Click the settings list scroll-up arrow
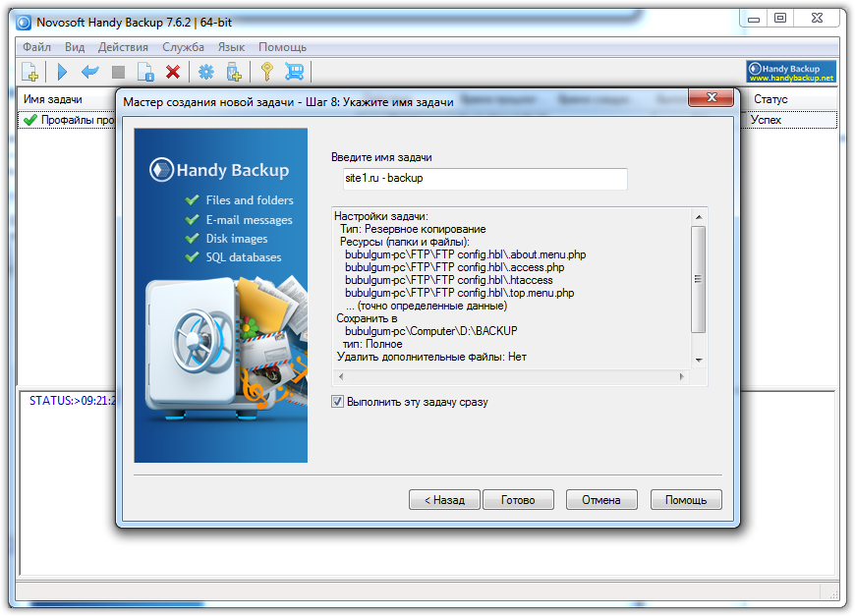 pos(699,217)
